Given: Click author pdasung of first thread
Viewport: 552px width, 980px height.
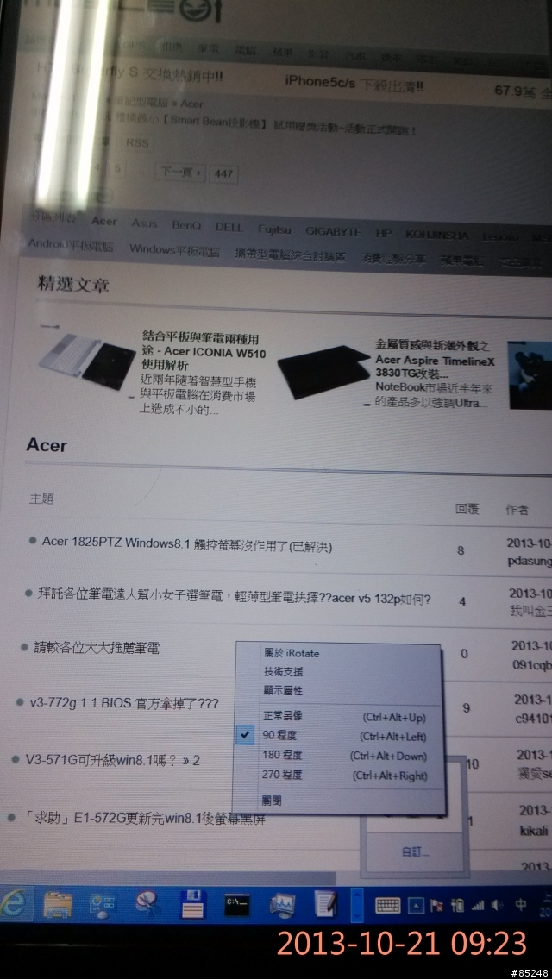Looking at the screenshot, I should 529,562.
